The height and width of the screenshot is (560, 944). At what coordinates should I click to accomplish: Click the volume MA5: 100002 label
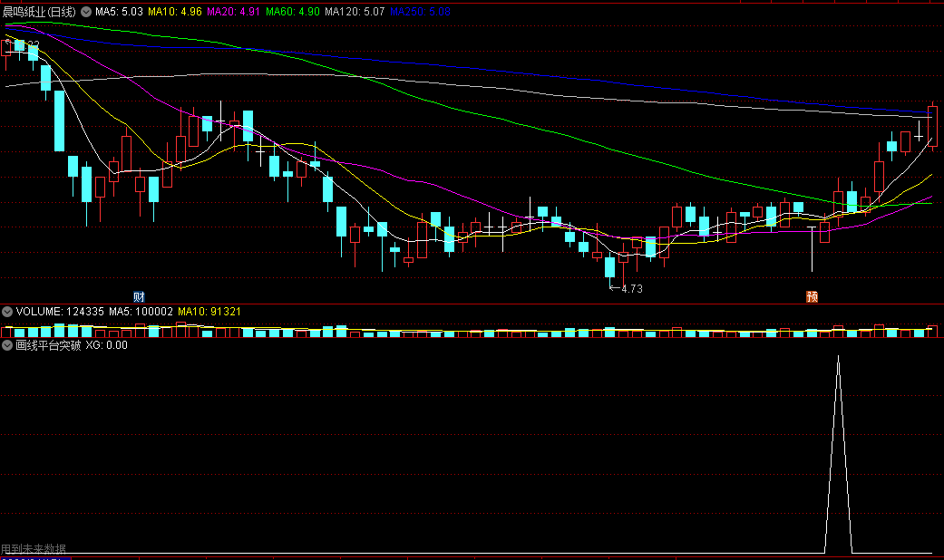point(141,312)
